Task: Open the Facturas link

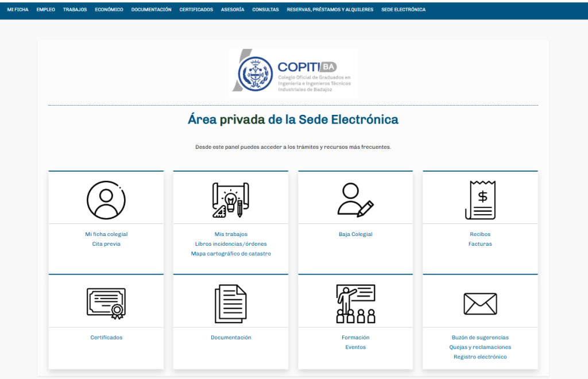Action: (x=480, y=244)
